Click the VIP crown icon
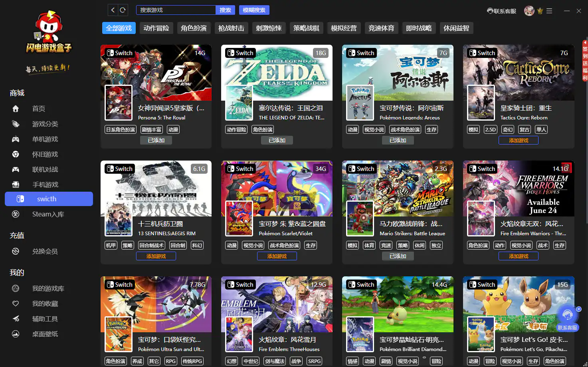 point(540,11)
